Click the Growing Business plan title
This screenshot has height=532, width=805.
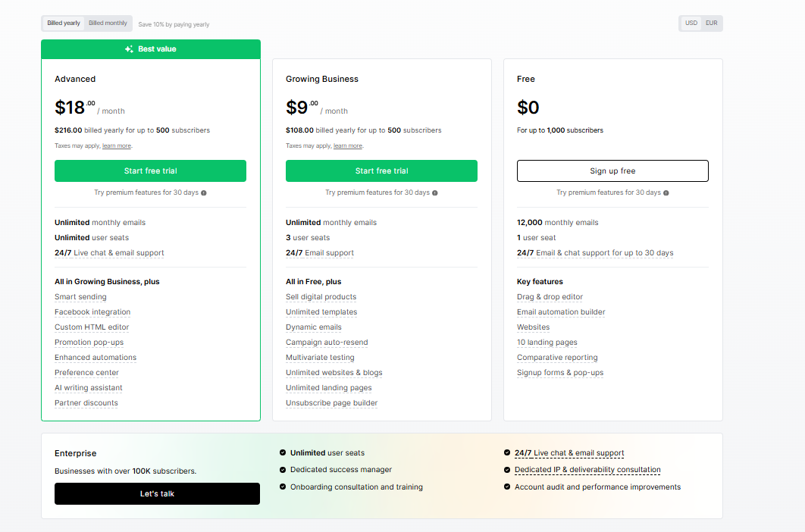tap(322, 79)
